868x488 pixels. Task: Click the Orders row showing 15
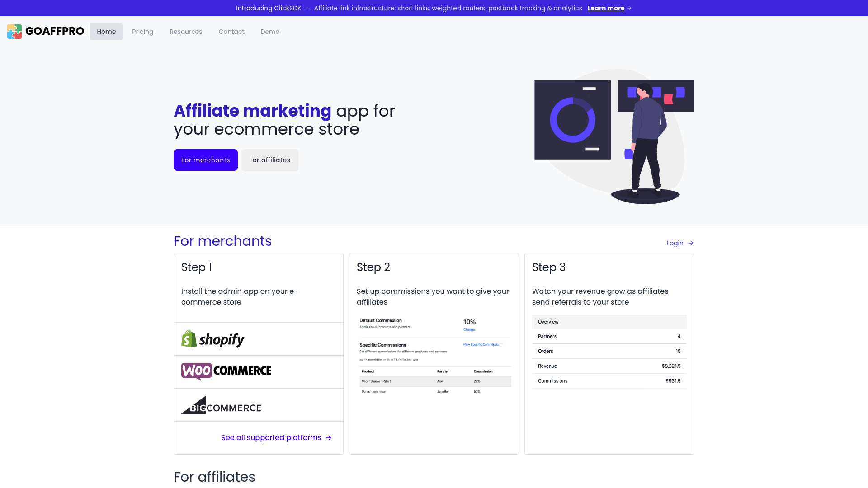click(609, 351)
